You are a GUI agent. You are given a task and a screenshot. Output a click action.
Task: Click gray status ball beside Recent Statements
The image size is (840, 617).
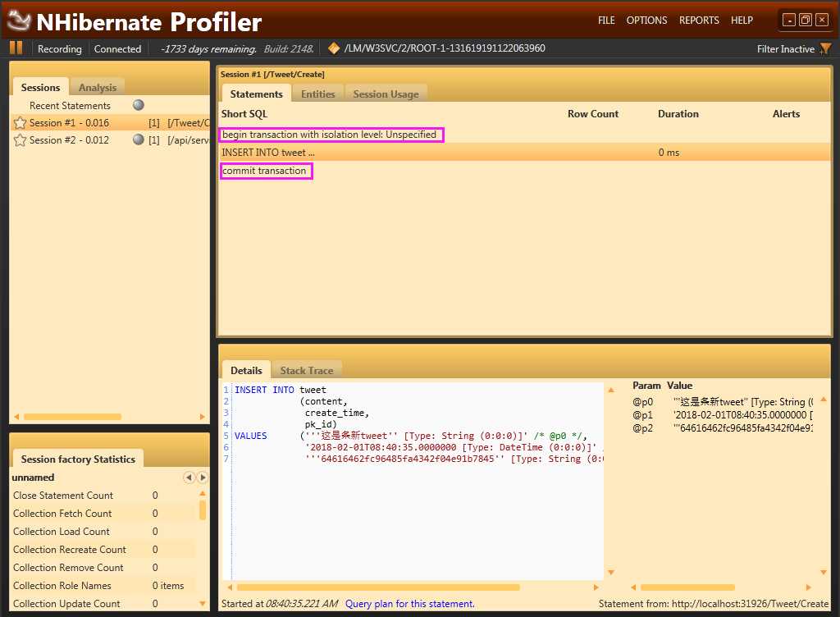click(x=138, y=105)
